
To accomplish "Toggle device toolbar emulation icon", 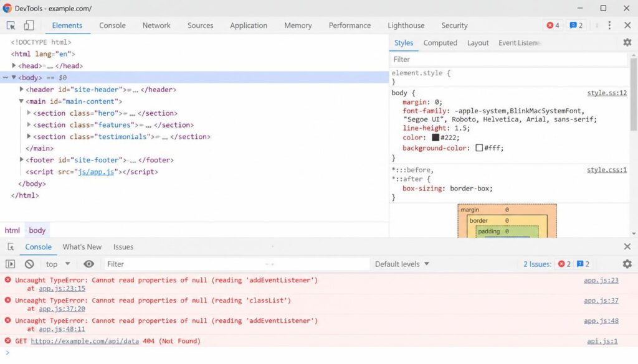I will pos(29,26).
